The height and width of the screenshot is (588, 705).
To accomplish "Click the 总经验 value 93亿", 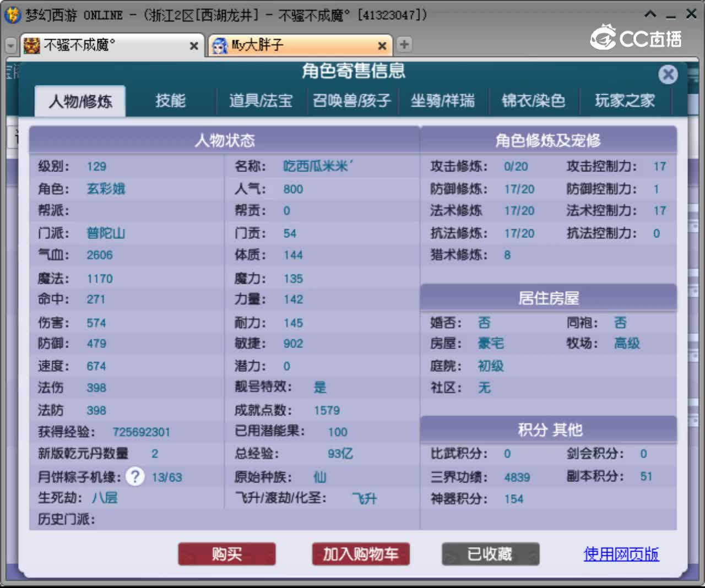I will (x=340, y=454).
